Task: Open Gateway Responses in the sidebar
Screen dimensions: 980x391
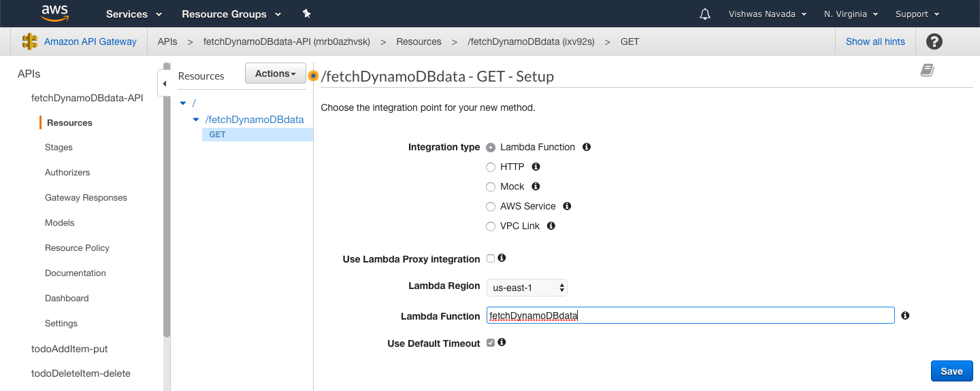Action: [86, 198]
